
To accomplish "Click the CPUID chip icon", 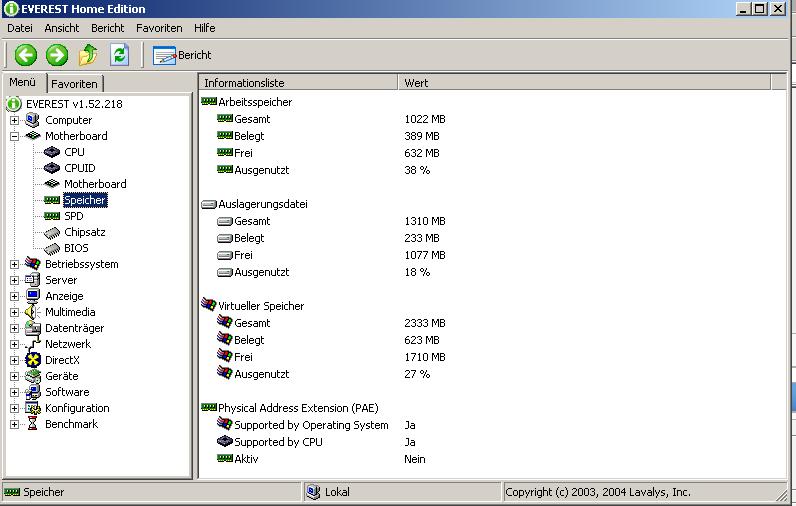I will pyautogui.click(x=52, y=168).
